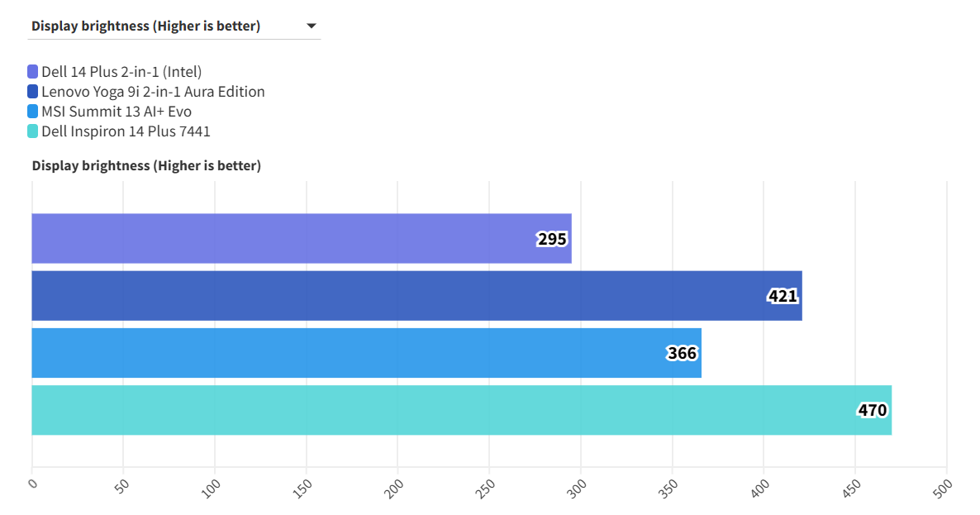Click the 295 value label
The width and height of the screenshot is (980, 515).
[x=552, y=240]
